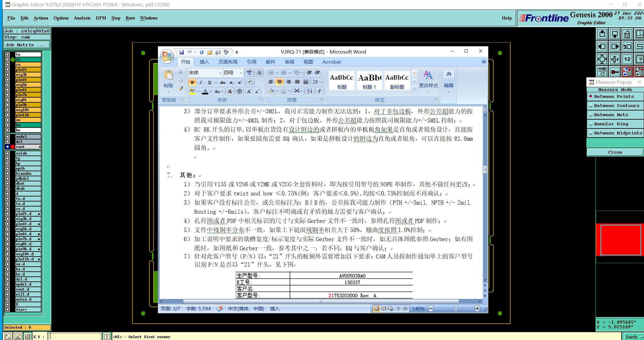Click the pan down icon in Genesis toolbar

point(614,34)
